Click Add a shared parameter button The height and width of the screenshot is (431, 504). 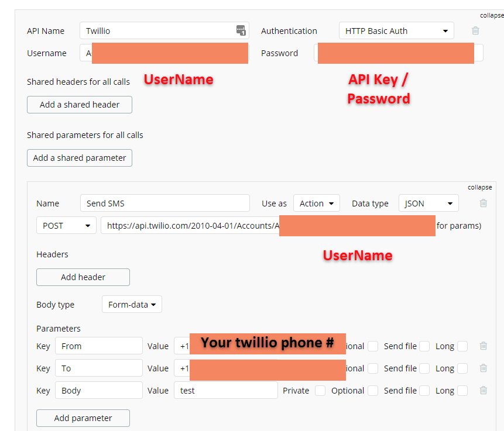click(x=80, y=158)
